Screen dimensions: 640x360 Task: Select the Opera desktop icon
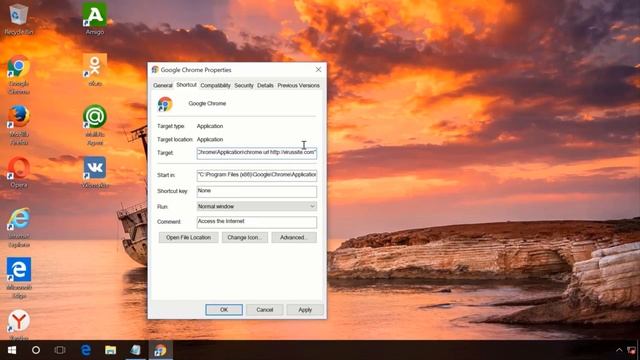pos(19,172)
